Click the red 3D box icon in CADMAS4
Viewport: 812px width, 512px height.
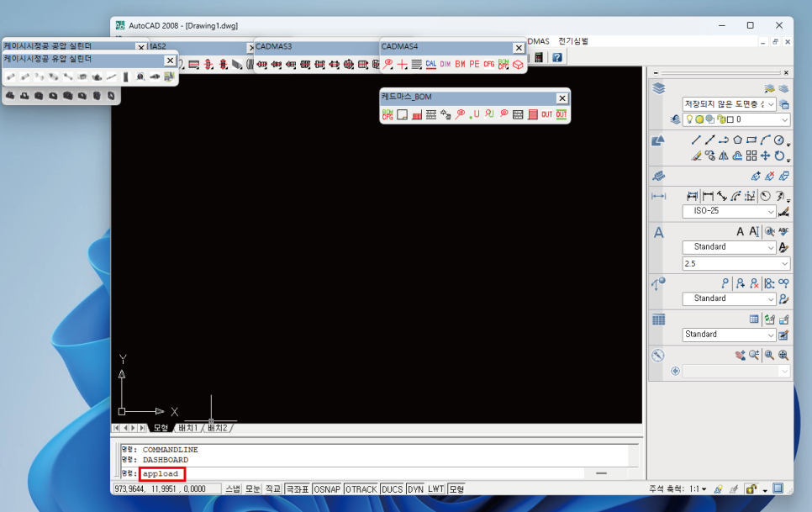pos(518,64)
